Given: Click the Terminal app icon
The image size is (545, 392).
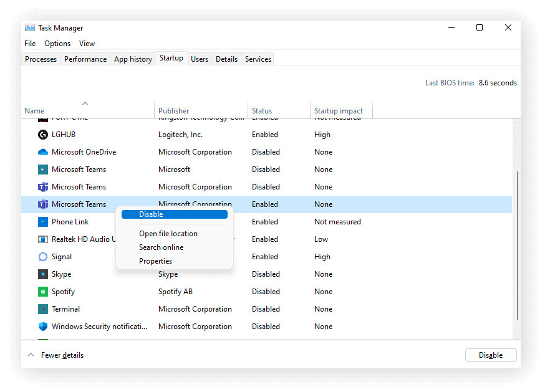Looking at the screenshot, I should coord(42,308).
